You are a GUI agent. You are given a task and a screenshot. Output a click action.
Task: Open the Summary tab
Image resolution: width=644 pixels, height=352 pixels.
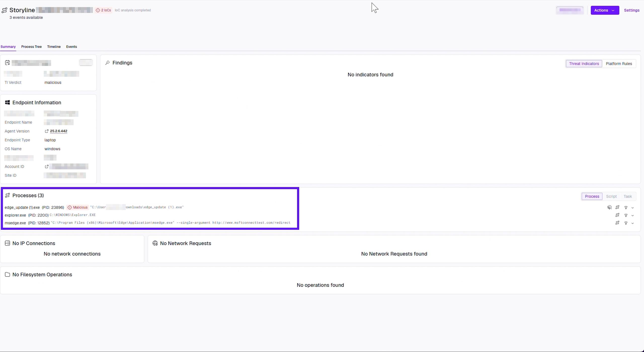[8, 47]
